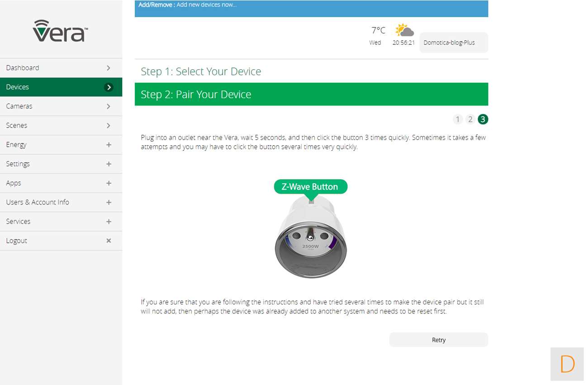The image size is (588, 385).
Task: Go to pairing step 1
Action: click(x=458, y=119)
